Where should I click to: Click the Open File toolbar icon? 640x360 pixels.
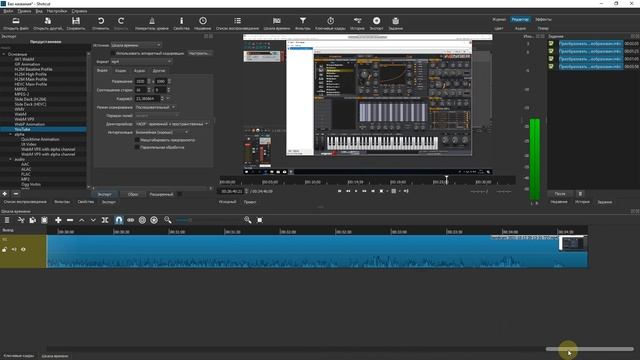pyautogui.click(x=16, y=21)
